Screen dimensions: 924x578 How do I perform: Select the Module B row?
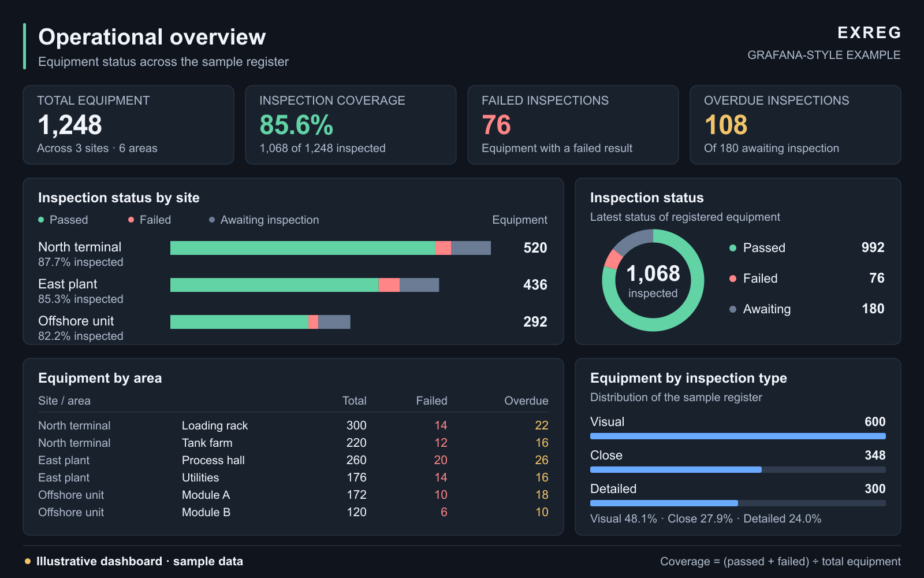(293, 512)
